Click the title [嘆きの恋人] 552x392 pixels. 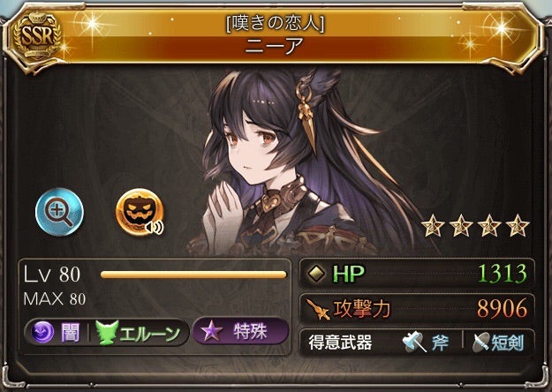[x=275, y=24]
